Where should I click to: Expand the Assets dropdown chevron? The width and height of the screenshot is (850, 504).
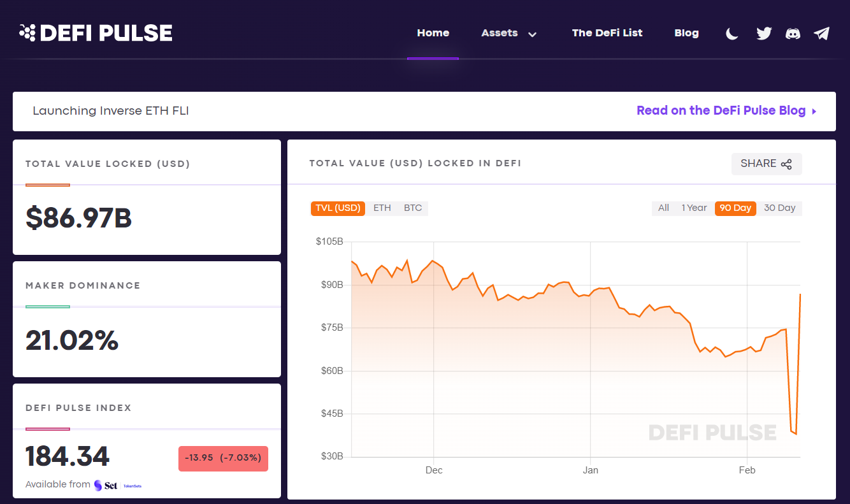[x=533, y=34]
